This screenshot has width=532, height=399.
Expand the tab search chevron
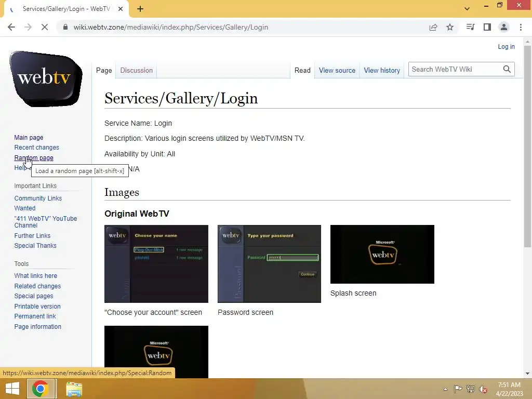click(467, 9)
